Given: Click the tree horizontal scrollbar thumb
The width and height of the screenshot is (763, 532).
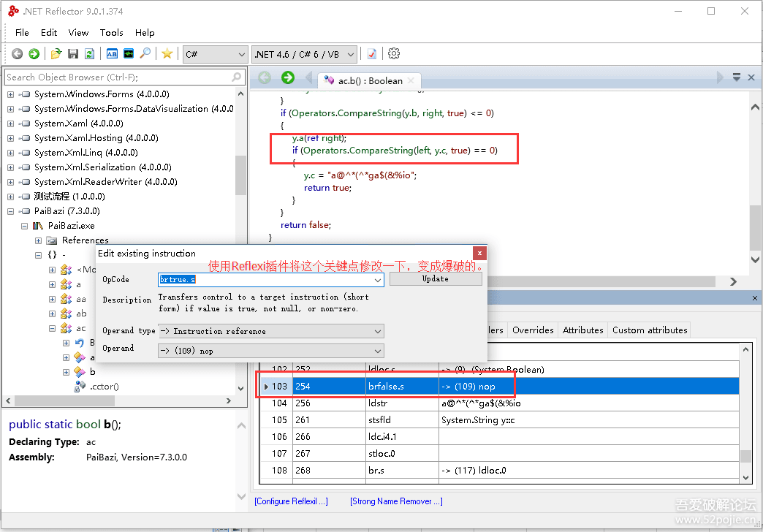Looking at the screenshot, I should (x=65, y=400).
